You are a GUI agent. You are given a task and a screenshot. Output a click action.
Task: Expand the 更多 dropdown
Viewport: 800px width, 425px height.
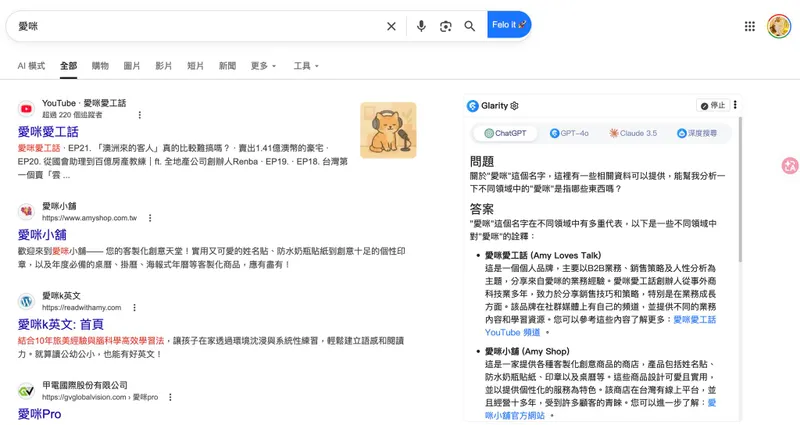point(263,66)
